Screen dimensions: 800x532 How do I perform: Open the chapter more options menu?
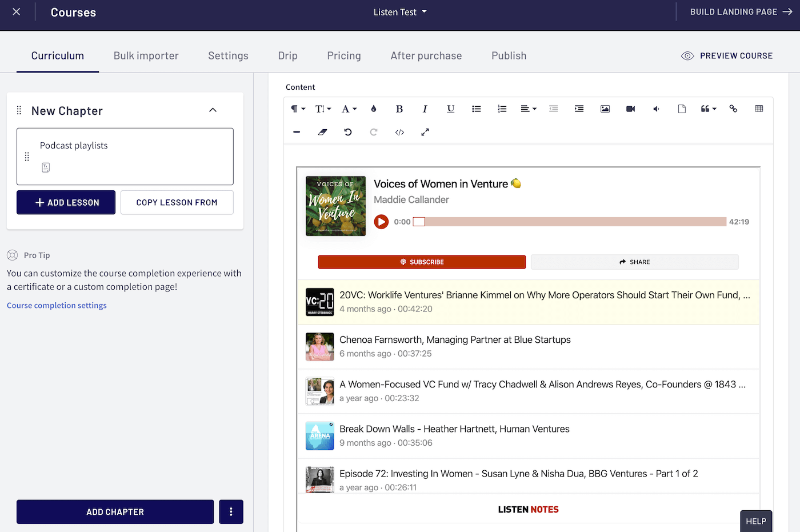(231, 512)
